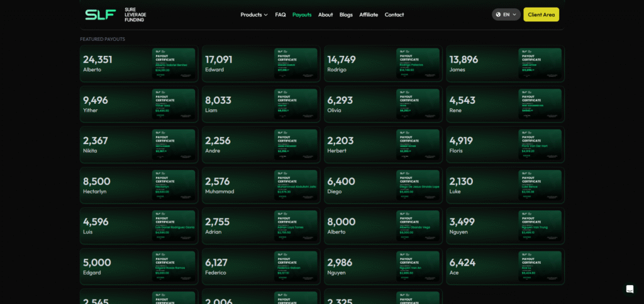Open the FAQ page
The height and width of the screenshot is (304, 644).
pyautogui.click(x=280, y=14)
